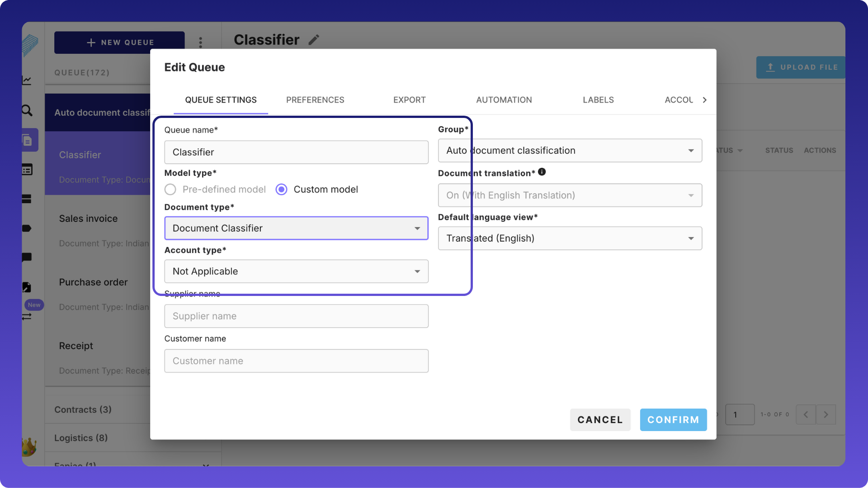
Task: Open the Default language view dropdown
Action: (570, 238)
